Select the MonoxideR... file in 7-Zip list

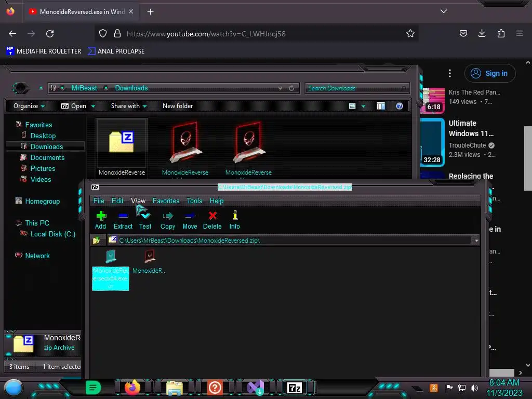pos(150,261)
